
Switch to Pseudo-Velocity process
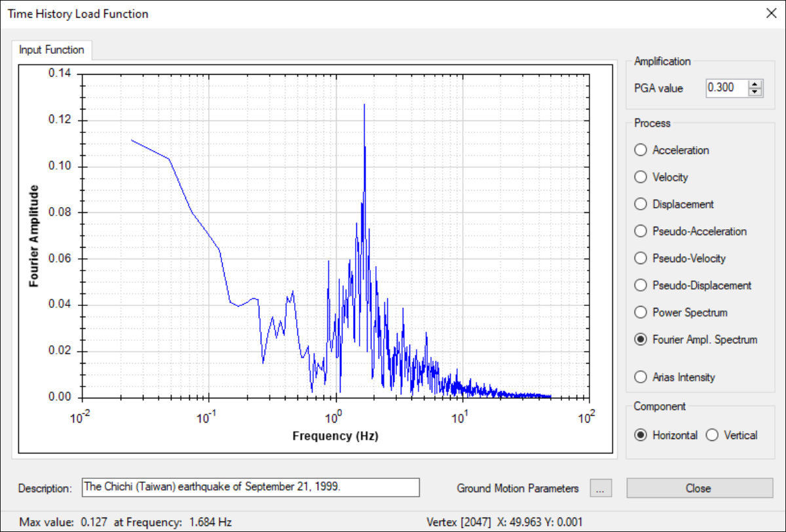(x=680, y=258)
